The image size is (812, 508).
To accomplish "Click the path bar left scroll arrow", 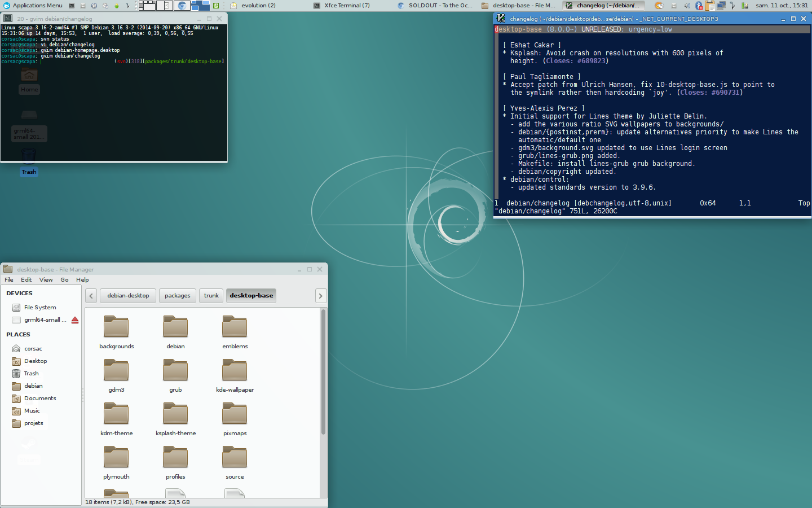I will point(91,296).
